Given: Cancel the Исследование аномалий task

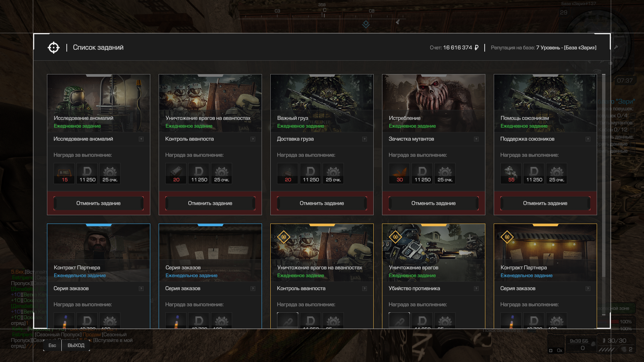Looking at the screenshot, I should (98, 203).
